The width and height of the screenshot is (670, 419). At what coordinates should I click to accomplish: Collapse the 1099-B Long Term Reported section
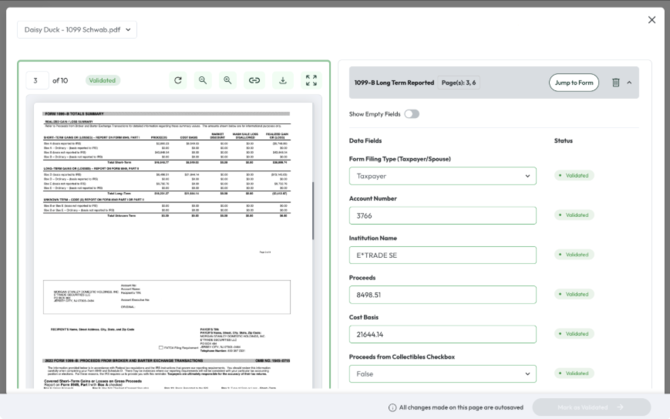[x=629, y=82]
